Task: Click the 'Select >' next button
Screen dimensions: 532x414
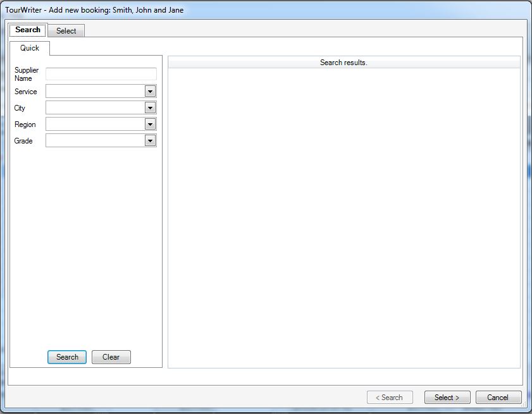Action: [447, 398]
